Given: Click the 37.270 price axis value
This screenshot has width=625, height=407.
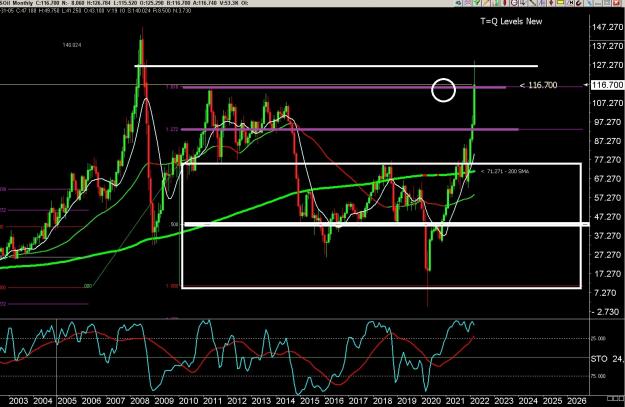Looking at the screenshot, I should 607,236.
